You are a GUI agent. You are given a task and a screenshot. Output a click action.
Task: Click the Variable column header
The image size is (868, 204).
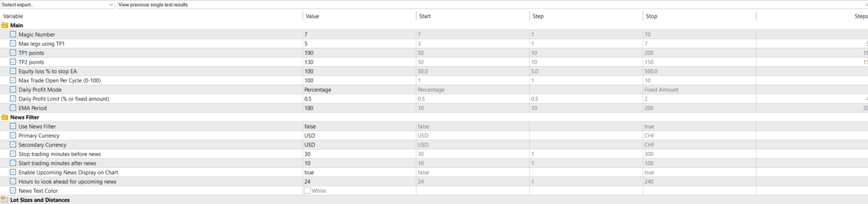point(13,16)
